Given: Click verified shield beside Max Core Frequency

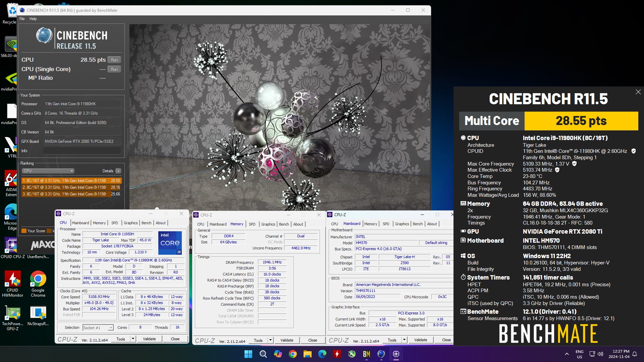Looking at the screenshot, I should pos(574,164).
